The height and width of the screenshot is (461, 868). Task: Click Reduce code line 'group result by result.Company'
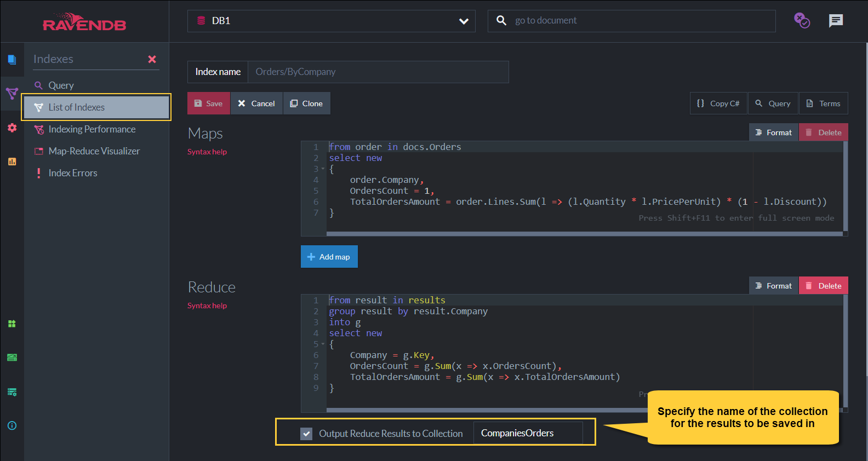408,311
